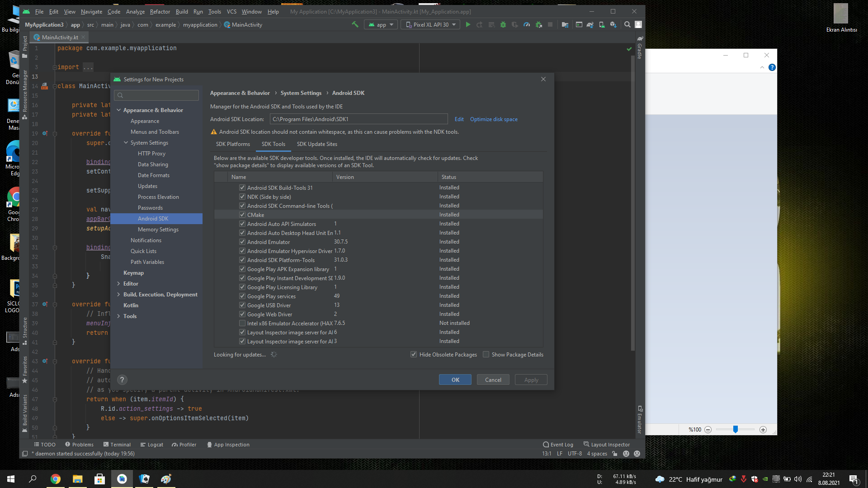Enable Show Package Details checkbox
The image size is (868, 488).
pos(486,355)
